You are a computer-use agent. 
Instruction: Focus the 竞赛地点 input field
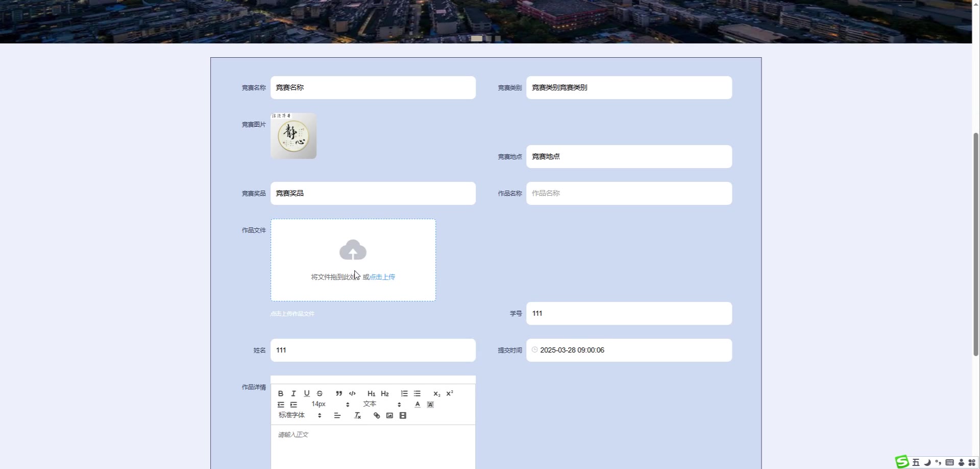(629, 156)
